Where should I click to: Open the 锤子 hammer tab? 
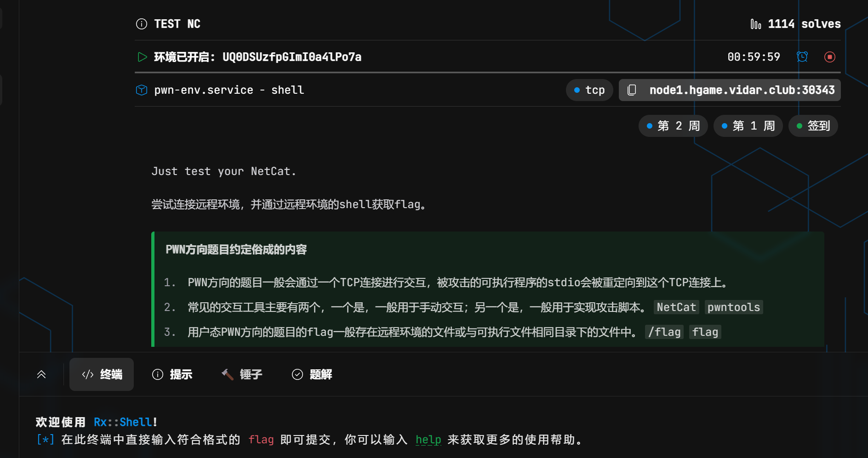pos(242,374)
